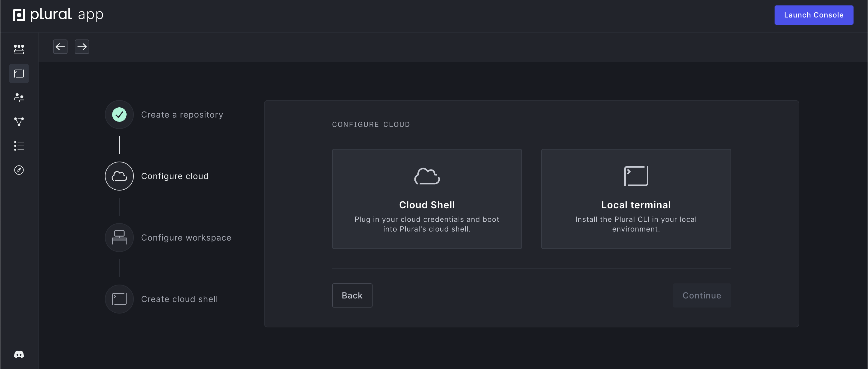The image size is (868, 369).
Task: Open the list view sidebar icon
Action: 19,146
